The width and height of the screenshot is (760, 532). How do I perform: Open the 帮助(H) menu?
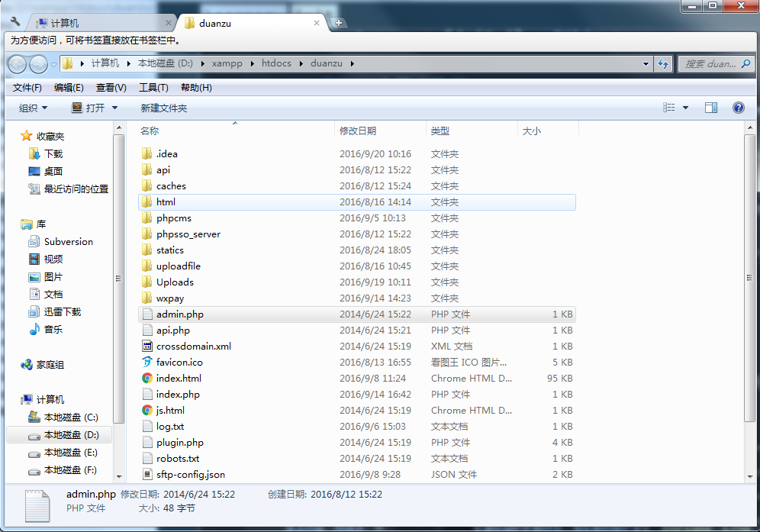(196, 88)
